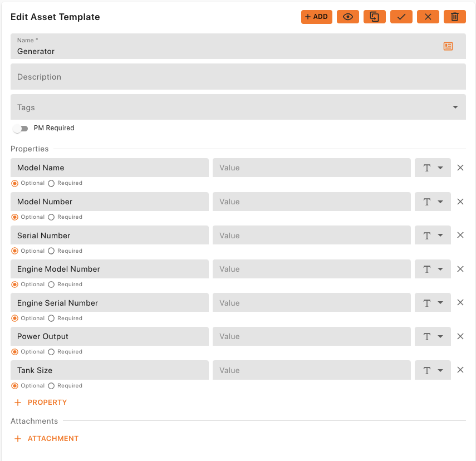Click the duplicate template icon button

(x=375, y=17)
